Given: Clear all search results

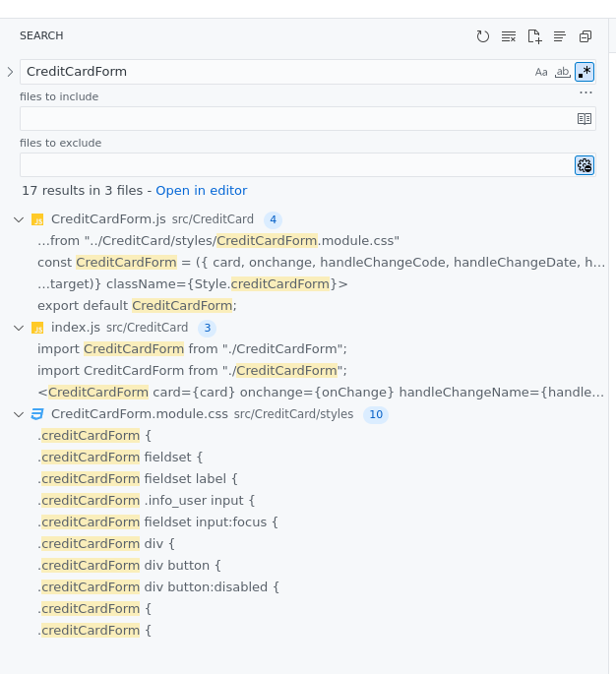Looking at the screenshot, I should pos(509,36).
